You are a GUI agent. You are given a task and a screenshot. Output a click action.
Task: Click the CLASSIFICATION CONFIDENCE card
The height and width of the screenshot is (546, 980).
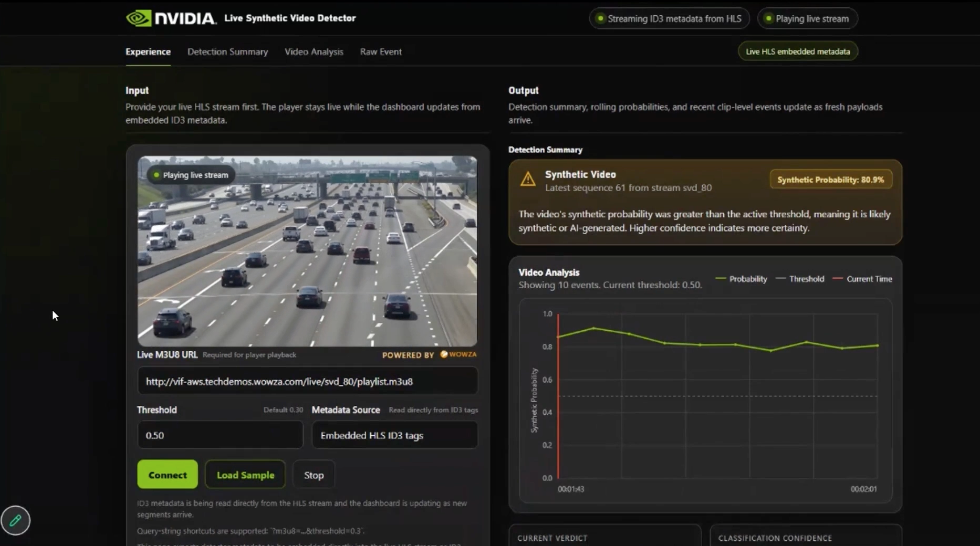click(806, 535)
